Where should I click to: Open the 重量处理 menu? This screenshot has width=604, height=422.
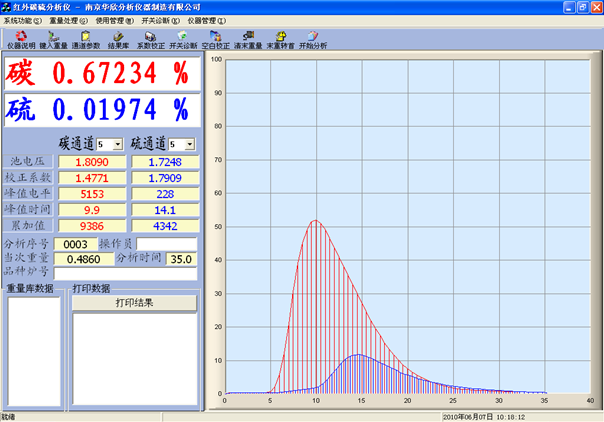[68, 20]
